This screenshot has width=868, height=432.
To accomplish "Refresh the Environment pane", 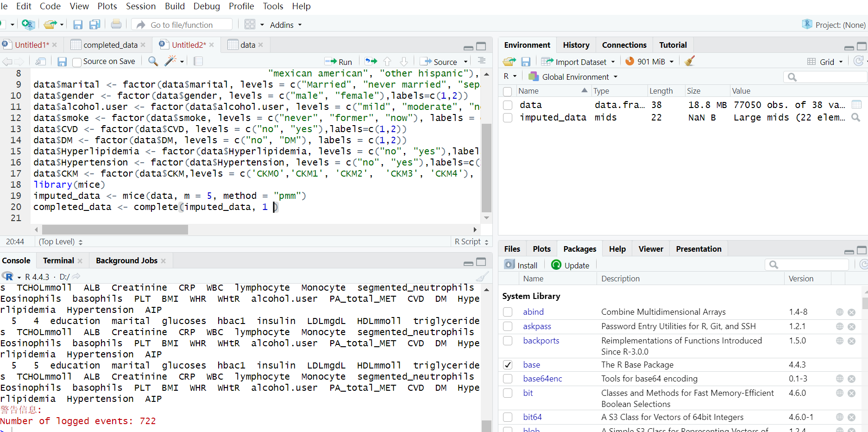I will pos(858,61).
